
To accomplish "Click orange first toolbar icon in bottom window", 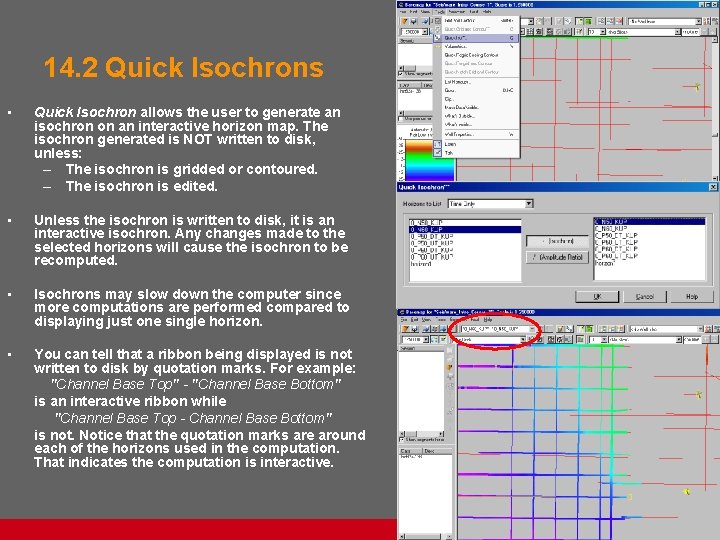I will 405,329.
